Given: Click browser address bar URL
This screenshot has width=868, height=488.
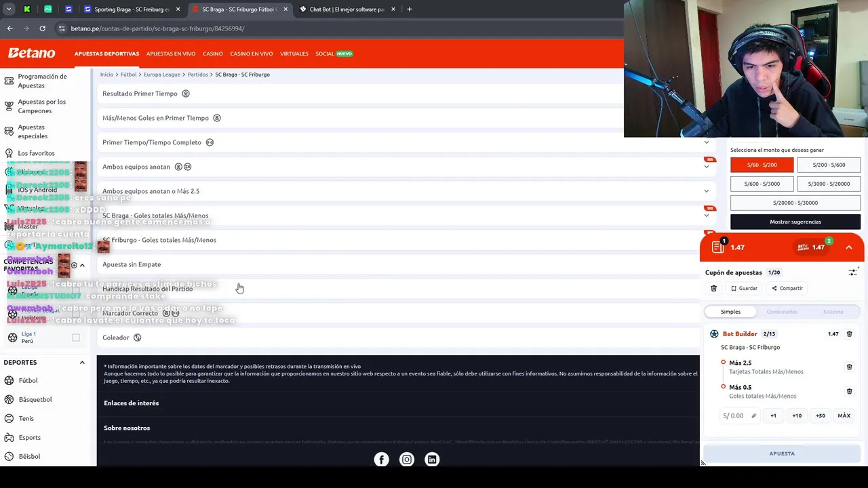Looking at the screenshot, I should pos(158,28).
